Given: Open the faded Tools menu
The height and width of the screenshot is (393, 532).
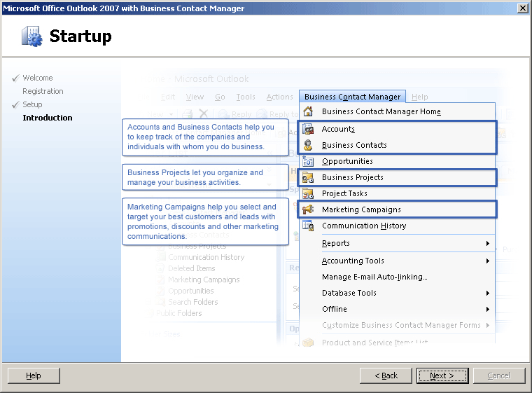Looking at the screenshot, I should pyautogui.click(x=246, y=97).
